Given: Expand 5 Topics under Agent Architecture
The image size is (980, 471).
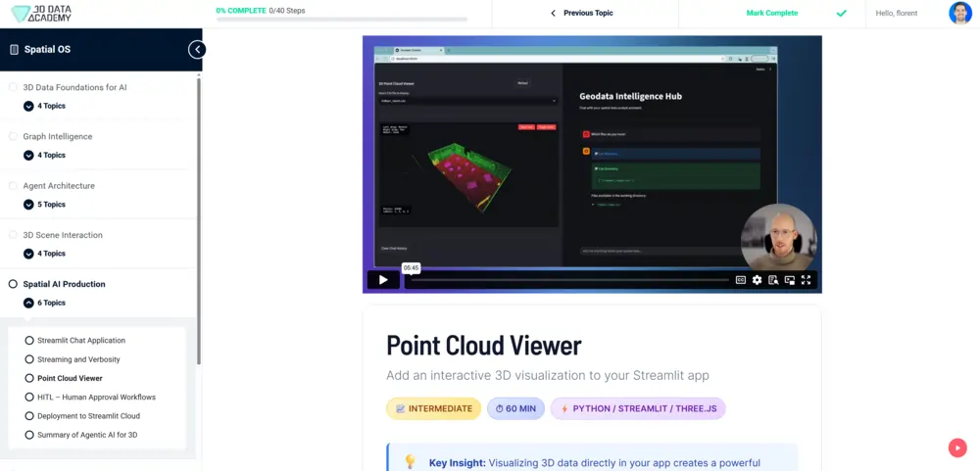Looking at the screenshot, I should [44, 205].
